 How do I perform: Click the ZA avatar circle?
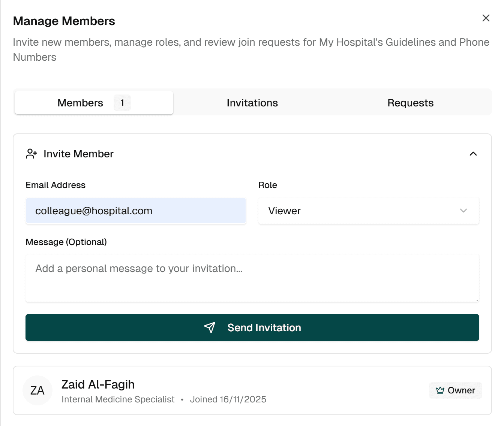pyautogui.click(x=37, y=390)
